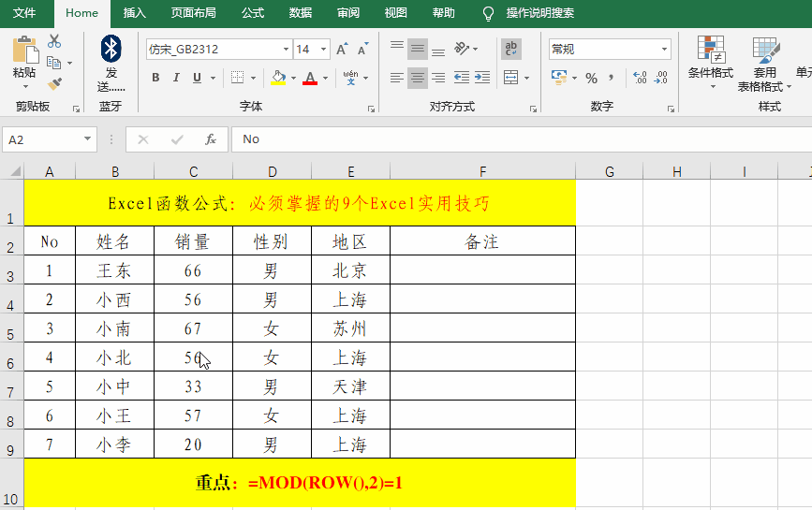Select the Format Painter brush
Viewport: 812px width, 510px height.
[x=54, y=83]
